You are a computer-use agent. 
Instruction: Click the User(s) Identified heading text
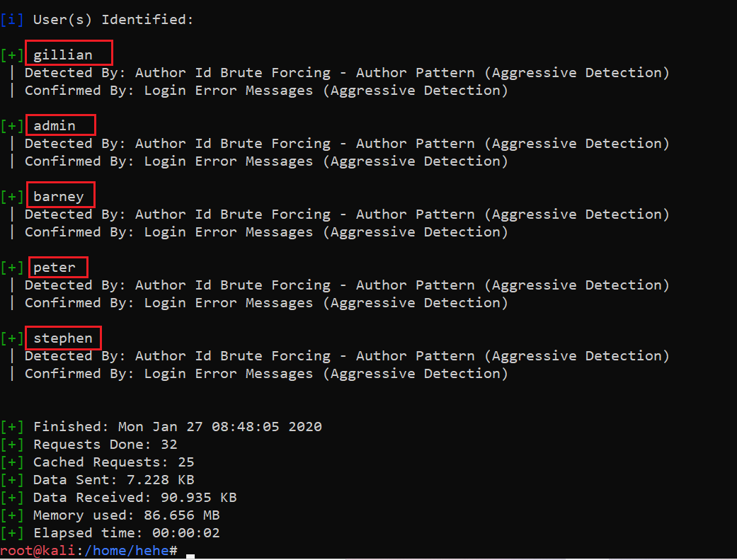[113, 20]
